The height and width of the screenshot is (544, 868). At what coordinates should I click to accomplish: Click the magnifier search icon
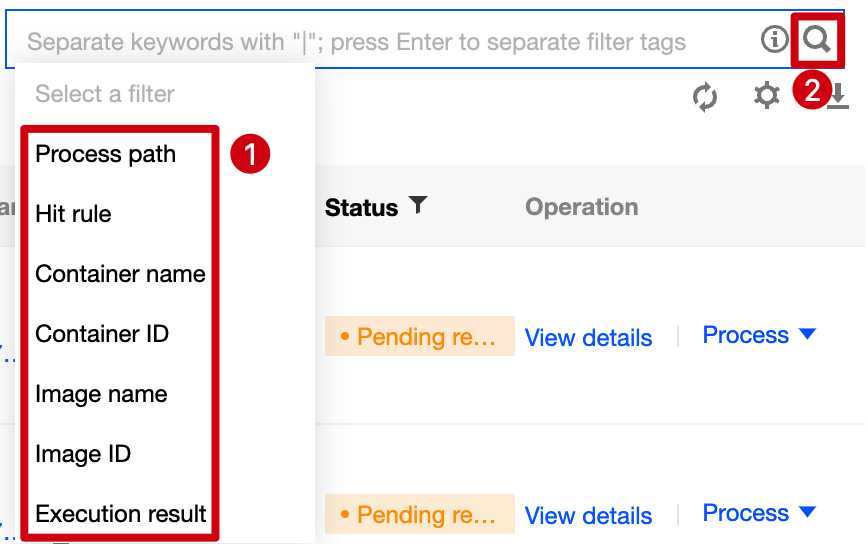[817, 41]
